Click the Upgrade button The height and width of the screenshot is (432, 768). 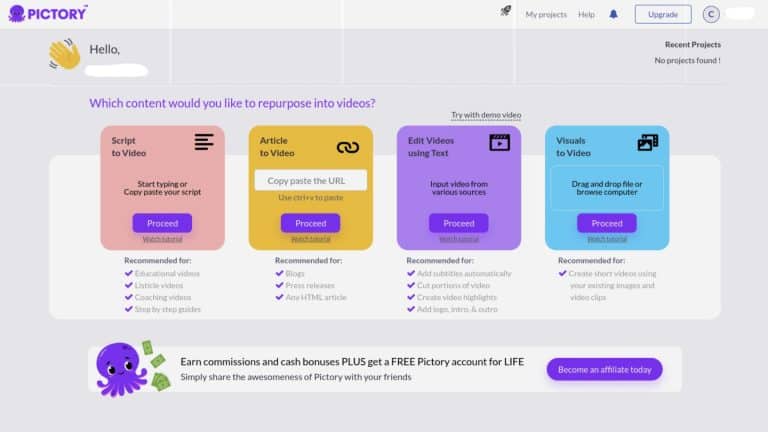tap(663, 14)
